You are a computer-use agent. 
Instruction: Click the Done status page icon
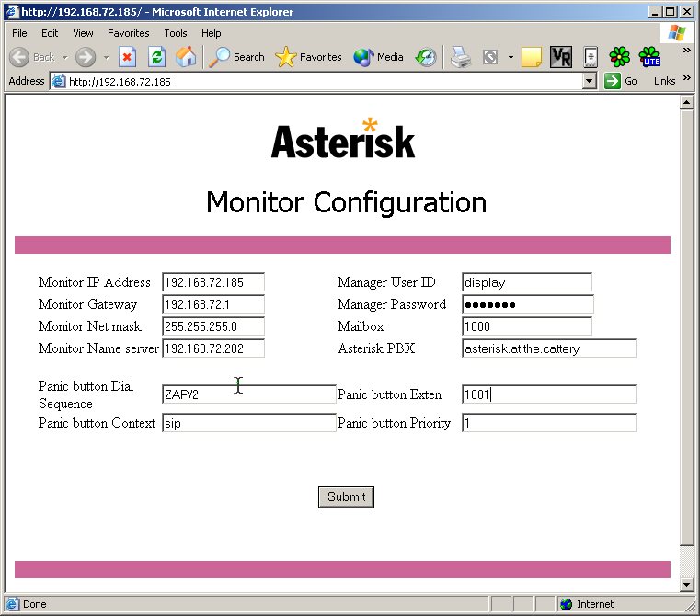(x=12, y=604)
